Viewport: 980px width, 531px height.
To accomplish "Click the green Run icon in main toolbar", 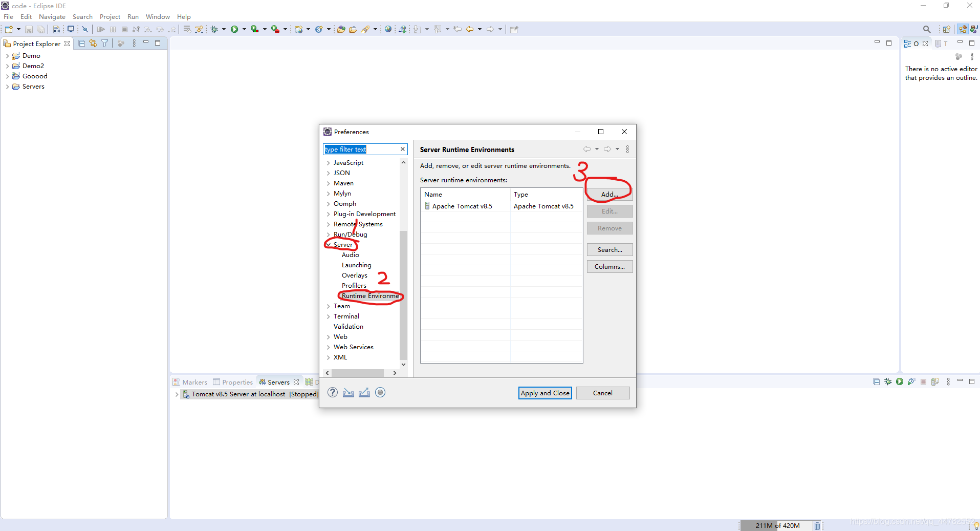I will pos(234,29).
